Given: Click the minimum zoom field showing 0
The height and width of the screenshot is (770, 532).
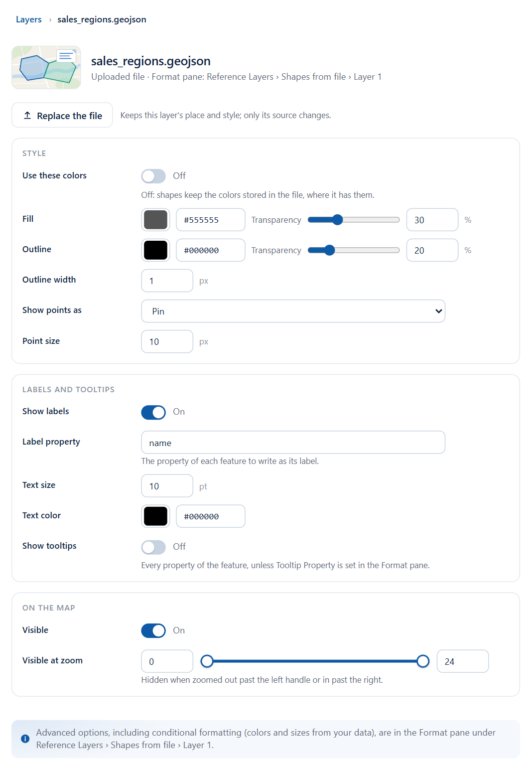Looking at the screenshot, I should coord(167,661).
